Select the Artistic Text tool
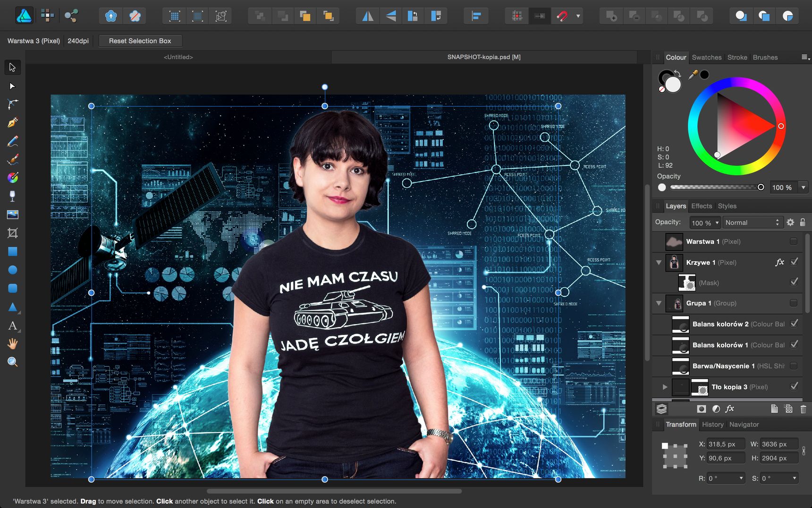 12,326
